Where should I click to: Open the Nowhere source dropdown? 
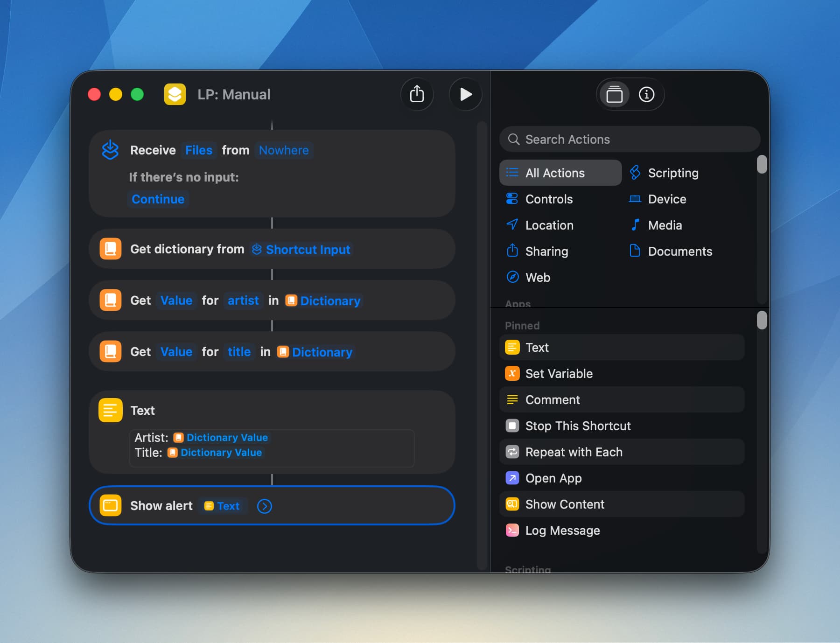tap(284, 150)
